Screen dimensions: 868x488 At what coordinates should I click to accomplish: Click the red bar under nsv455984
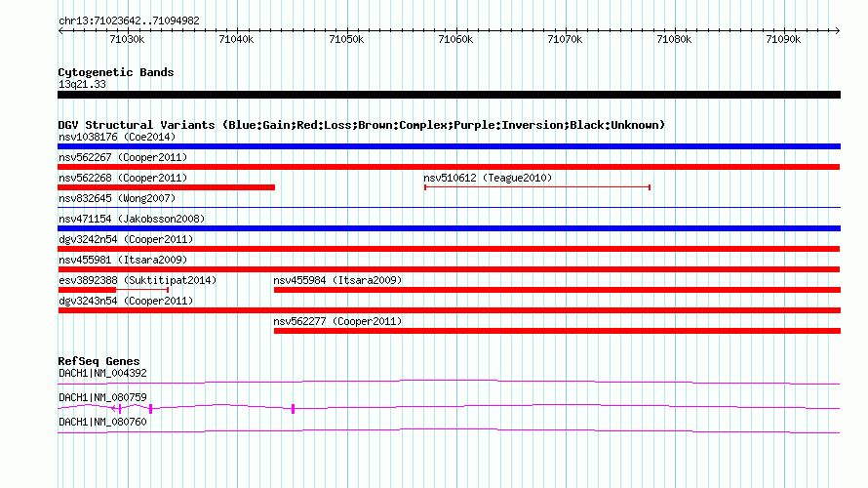coord(557,290)
